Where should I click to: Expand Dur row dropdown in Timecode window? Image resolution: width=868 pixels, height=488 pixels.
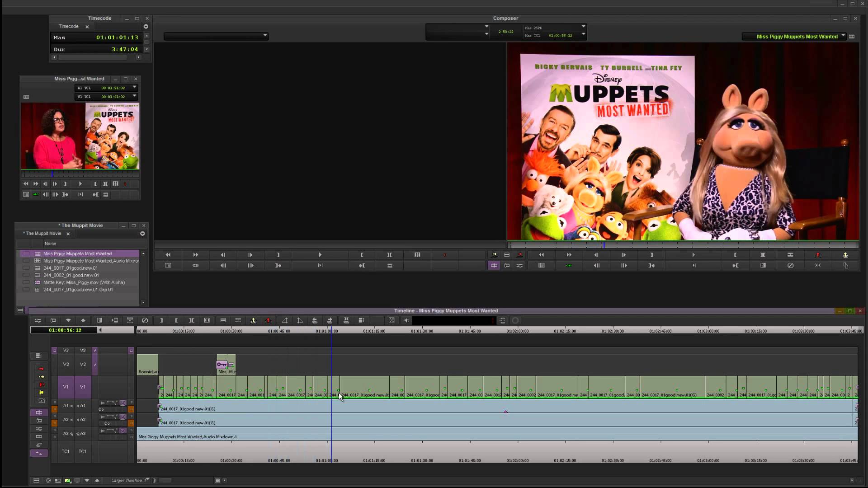[x=146, y=49]
